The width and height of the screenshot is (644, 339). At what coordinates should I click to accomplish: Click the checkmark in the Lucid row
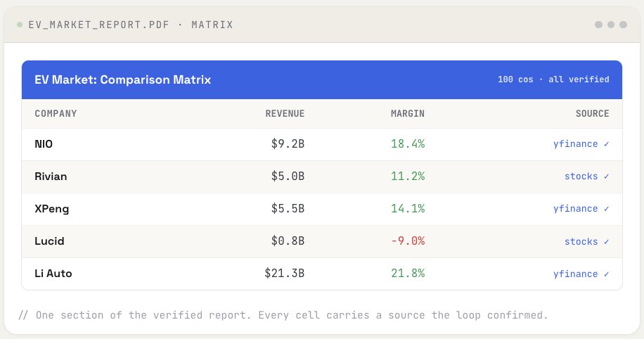606,242
